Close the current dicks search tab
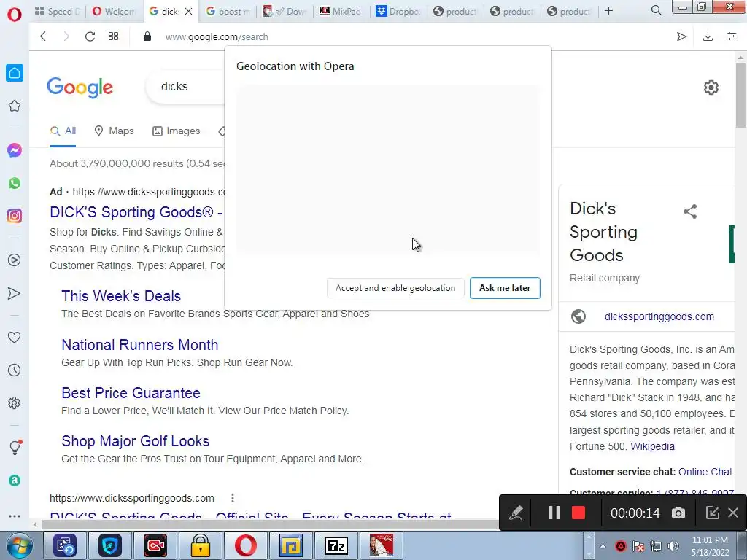This screenshot has width=747, height=560. 189,11
